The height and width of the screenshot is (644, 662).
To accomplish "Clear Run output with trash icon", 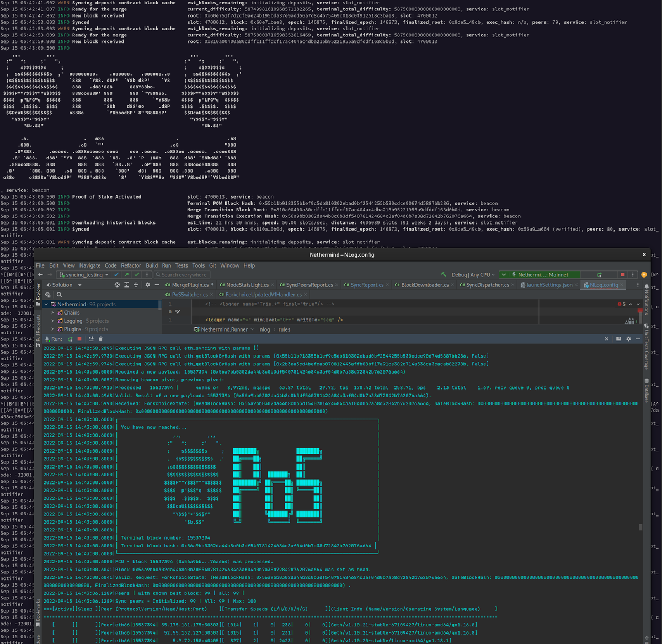I will click(x=100, y=339).
